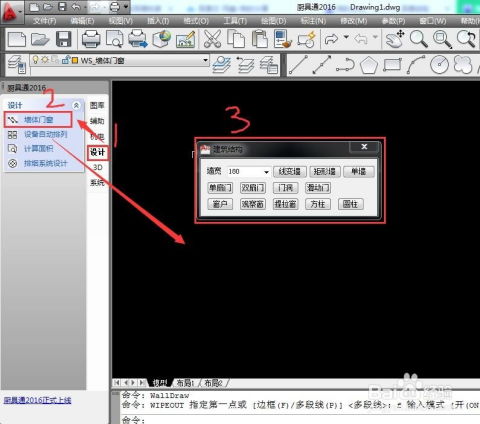
Task: Click 方柱 button in dialog
Action: [x=318, y=204]
